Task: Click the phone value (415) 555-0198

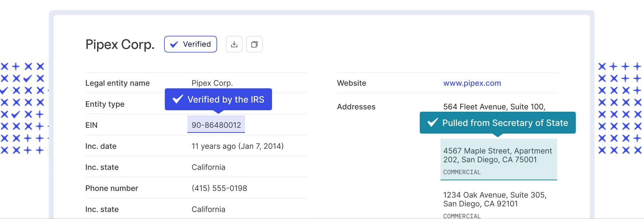Action: [x=220, y=188]
